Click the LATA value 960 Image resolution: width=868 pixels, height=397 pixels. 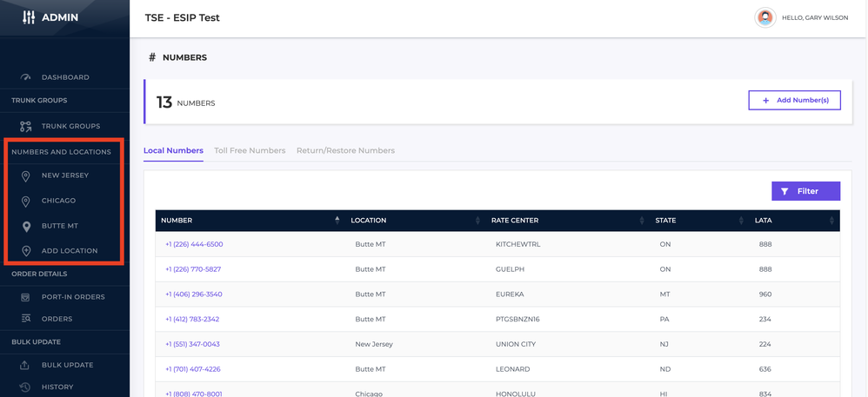point(765,294)
